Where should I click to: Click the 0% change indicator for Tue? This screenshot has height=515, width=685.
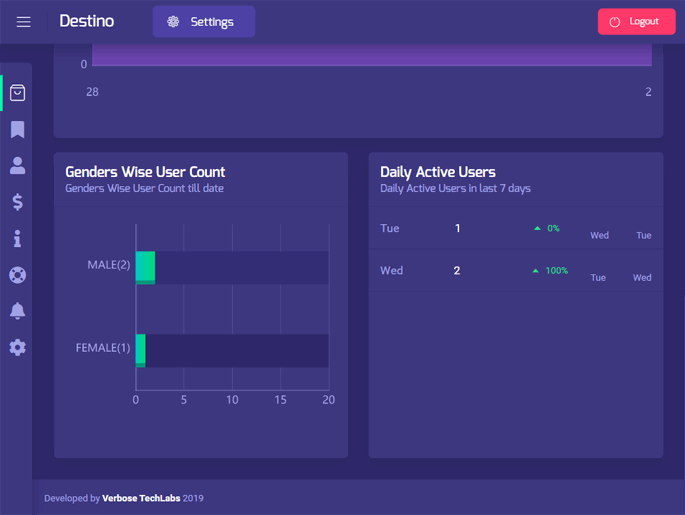click(547, 229)
